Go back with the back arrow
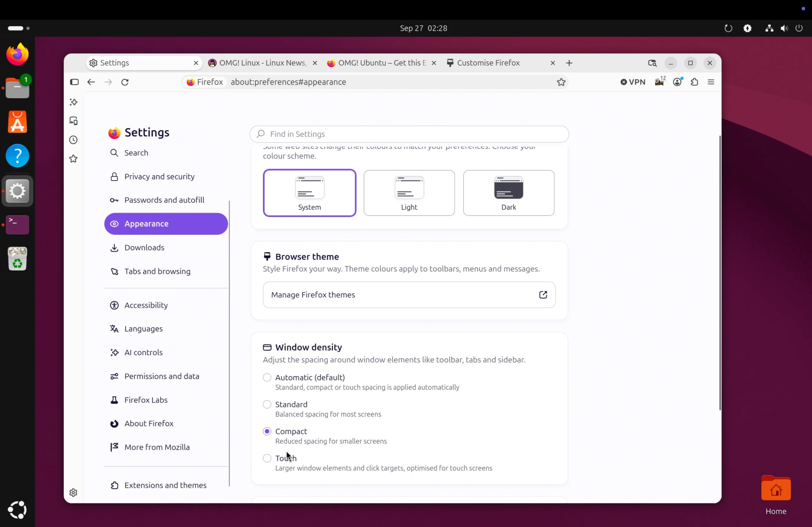This screenshot has width=812, height=527. tap(91, 82)
